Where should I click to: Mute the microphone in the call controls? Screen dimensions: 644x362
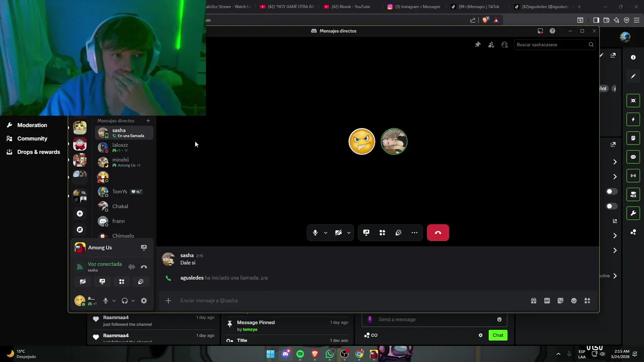(315, 233)
